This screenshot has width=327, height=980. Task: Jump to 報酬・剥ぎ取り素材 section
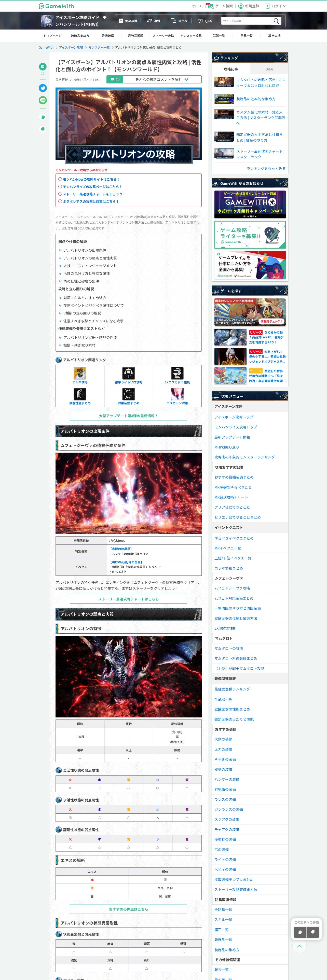click(79, 345)
